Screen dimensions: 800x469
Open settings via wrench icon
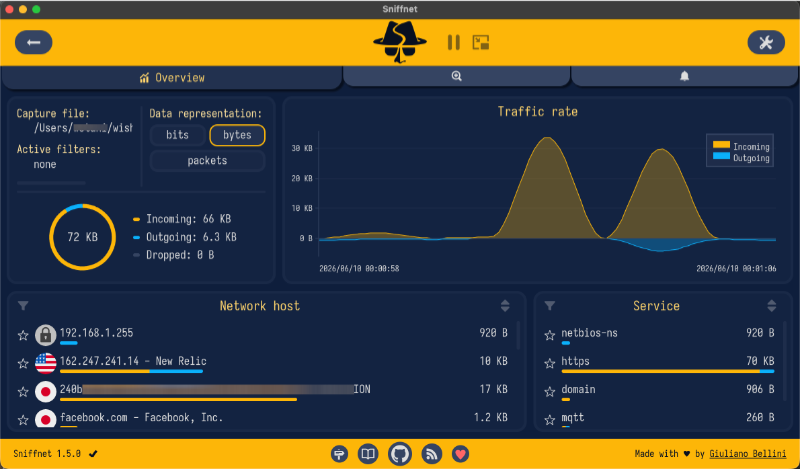(766, 42)
